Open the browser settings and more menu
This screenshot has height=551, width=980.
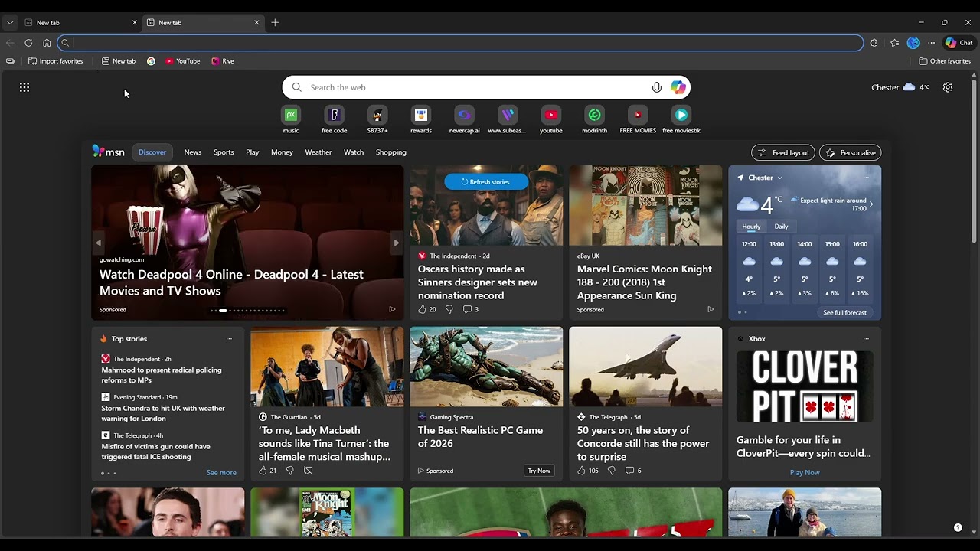[x=931, y=43]
